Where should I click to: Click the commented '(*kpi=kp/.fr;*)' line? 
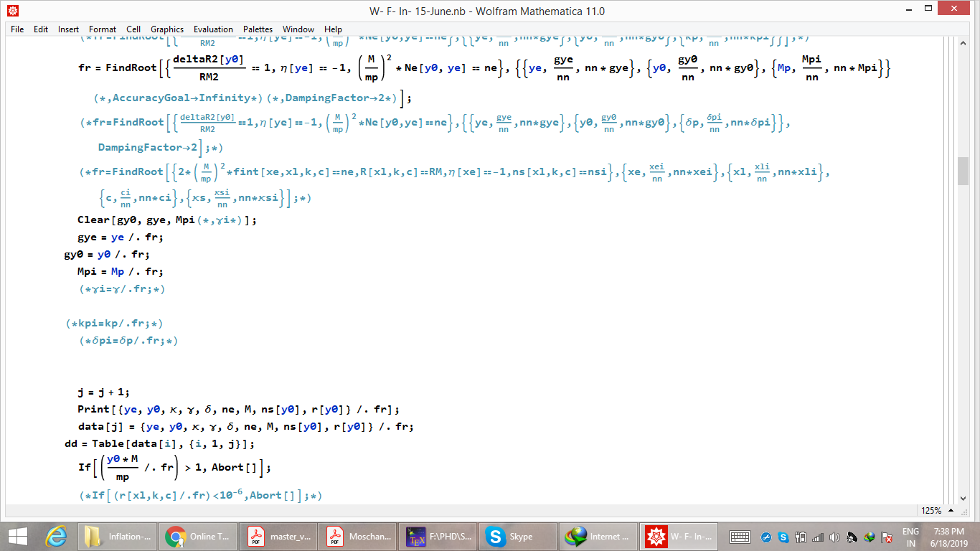(x=113, y=323)
